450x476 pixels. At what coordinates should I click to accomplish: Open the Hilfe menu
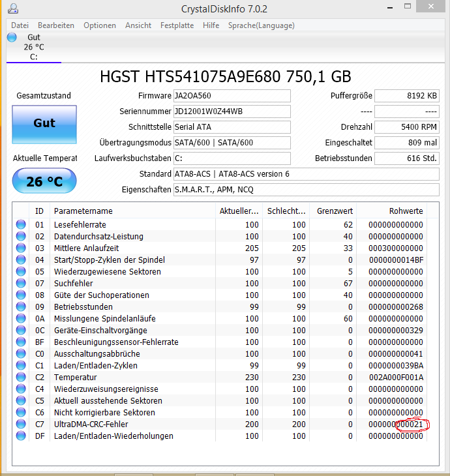211,25
